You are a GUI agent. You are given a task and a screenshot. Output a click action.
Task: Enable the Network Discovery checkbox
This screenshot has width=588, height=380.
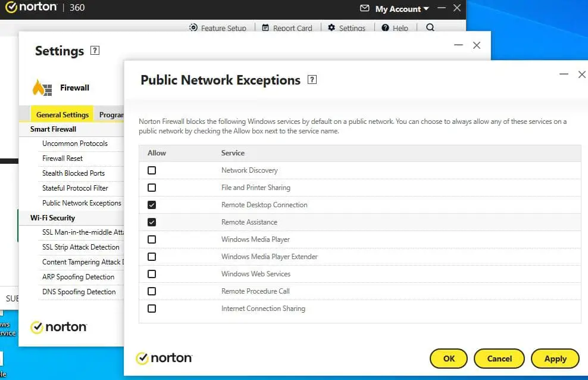152,170
